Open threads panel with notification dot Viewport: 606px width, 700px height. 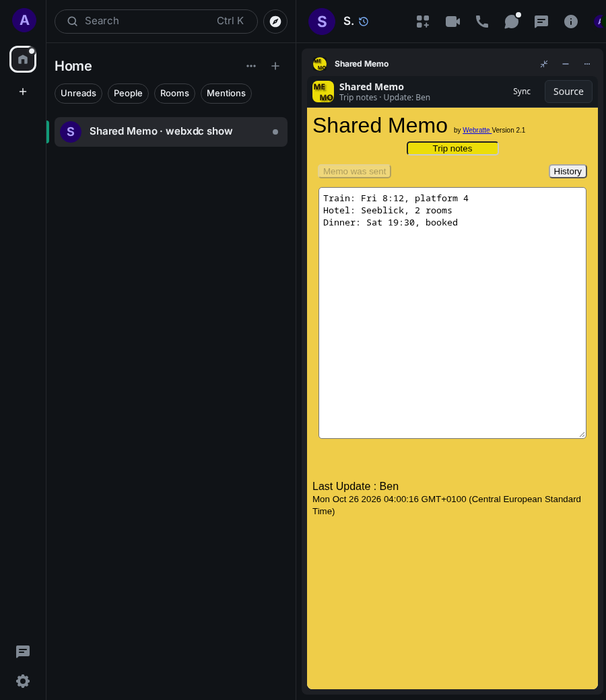click(x=512, y=22)
